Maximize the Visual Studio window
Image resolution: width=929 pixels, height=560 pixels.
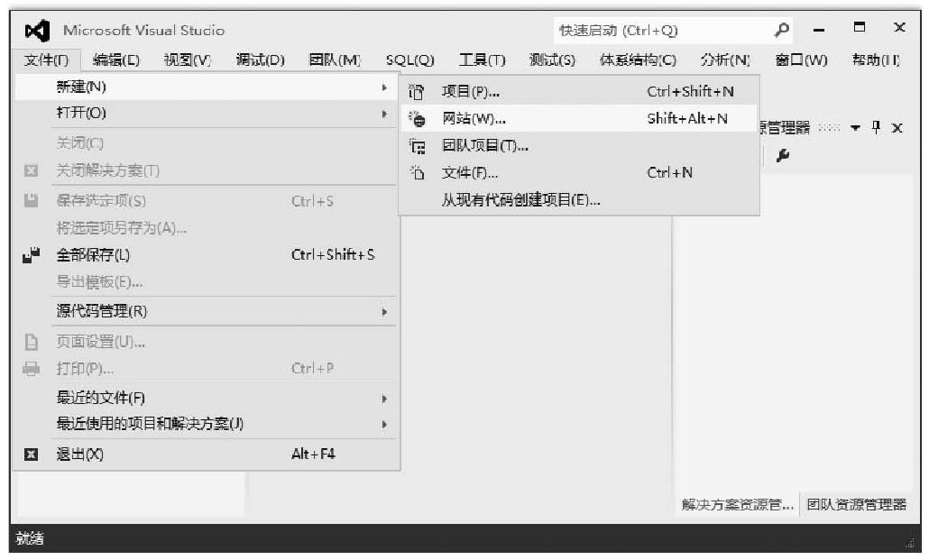(859, 27)
